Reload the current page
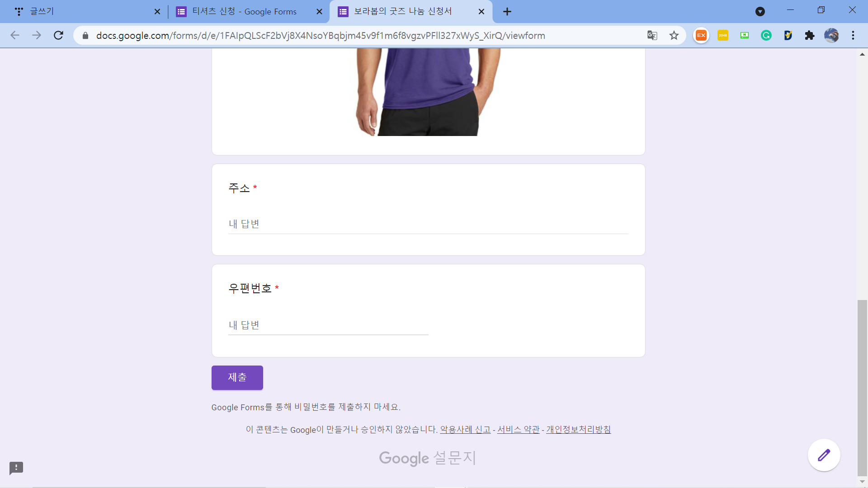868x488 pixels. click(x=58, y=35)
